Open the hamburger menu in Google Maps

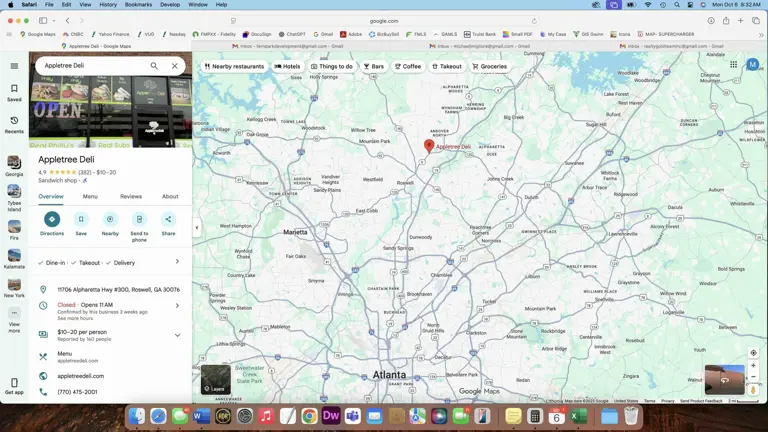[x=14, y=66]
